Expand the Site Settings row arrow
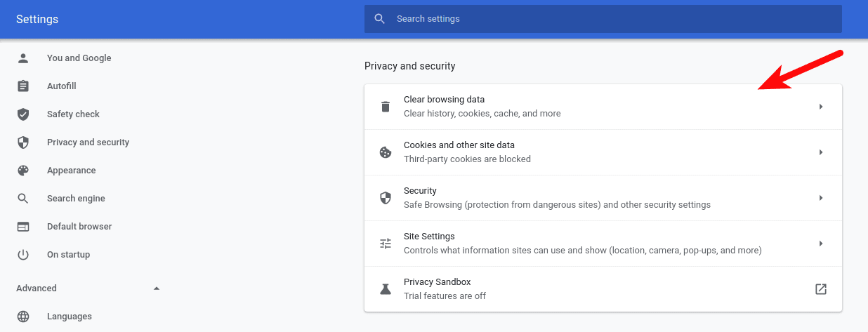This screenshot has height=332, width=868. tap(820, 244)
